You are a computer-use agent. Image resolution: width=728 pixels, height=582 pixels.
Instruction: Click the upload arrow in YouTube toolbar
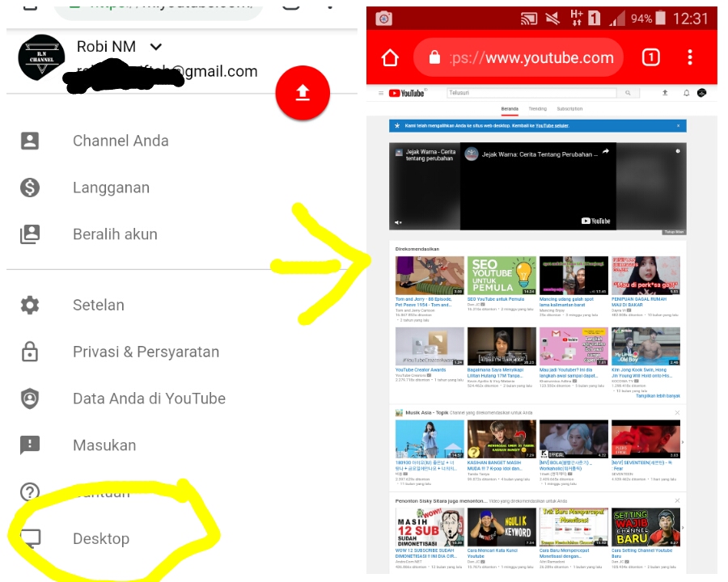tap(663, 93)
